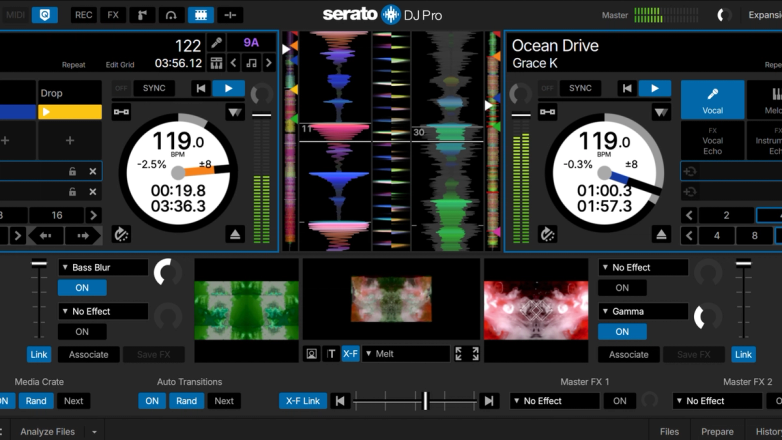
Task: Select the Vocal stem pad
Action: click(x=713, y=100)
